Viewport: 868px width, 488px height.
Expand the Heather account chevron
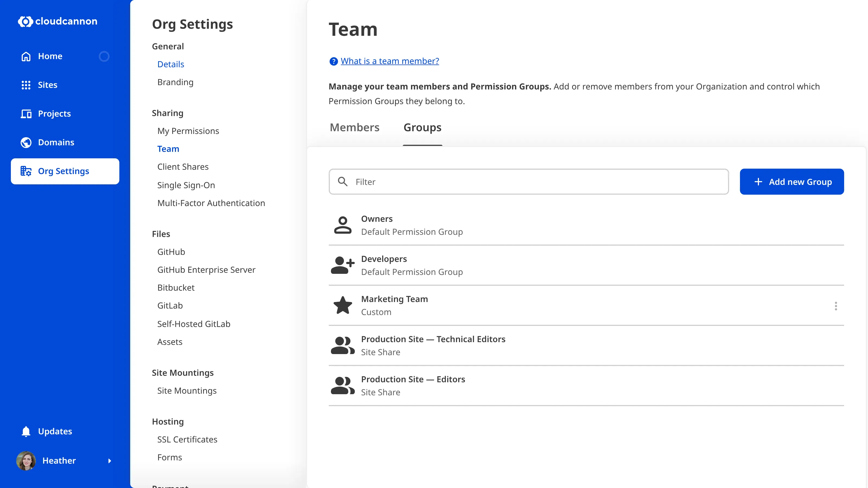(x=110, y=461)
